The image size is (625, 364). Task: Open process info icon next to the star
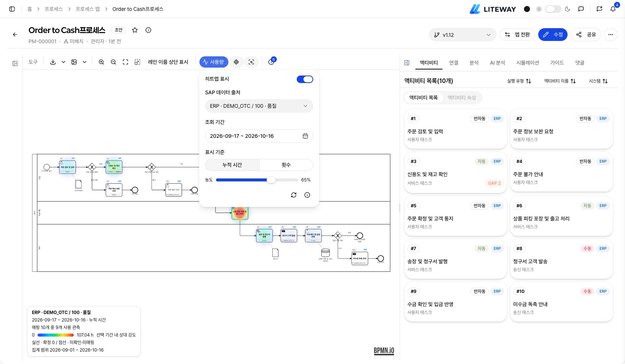pyautogui.click(x=148, y=30)
